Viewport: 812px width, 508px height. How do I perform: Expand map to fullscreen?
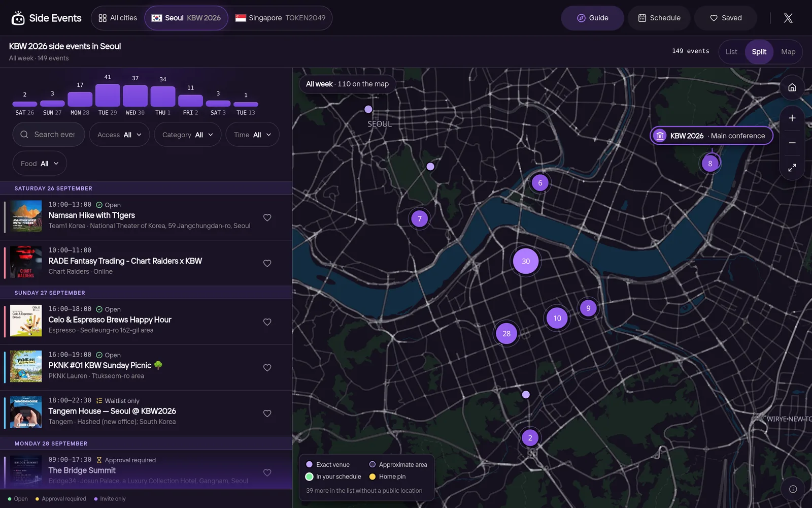tap(792, 167)
